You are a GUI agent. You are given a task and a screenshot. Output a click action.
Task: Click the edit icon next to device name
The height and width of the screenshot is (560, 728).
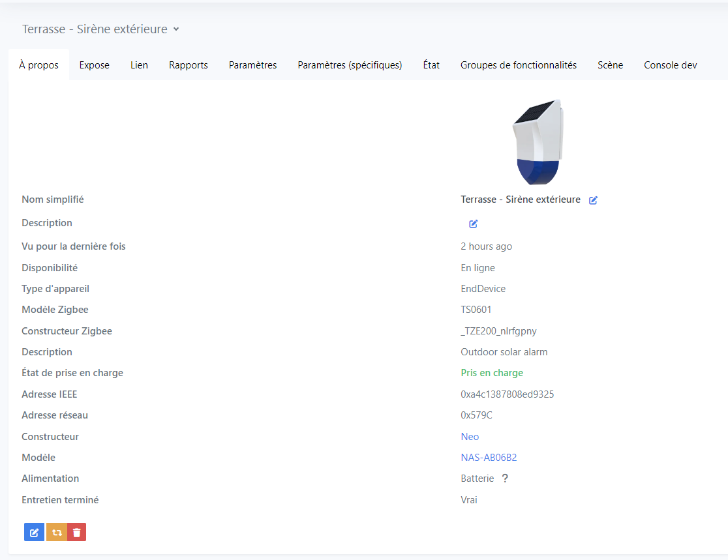(593, 200)
